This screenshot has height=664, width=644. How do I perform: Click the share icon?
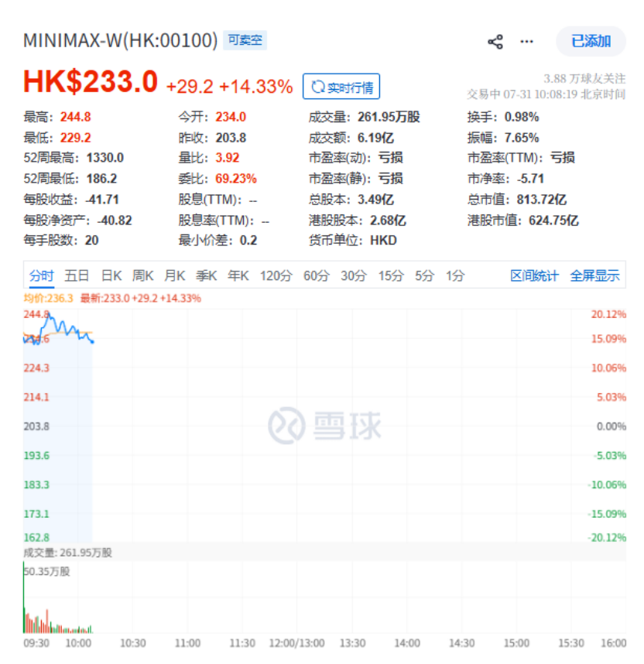(495, 42)
